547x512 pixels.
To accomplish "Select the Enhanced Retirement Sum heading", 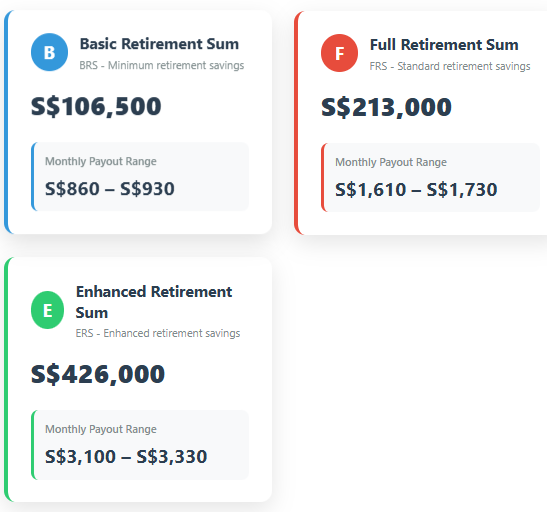I will (x=154, y=302).
